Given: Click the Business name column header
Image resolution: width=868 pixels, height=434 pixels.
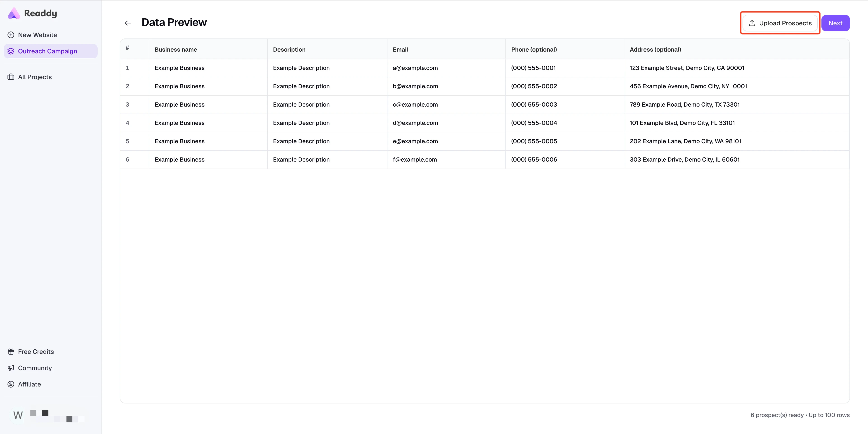Looking at the screenshot, I should coord(176,49).
